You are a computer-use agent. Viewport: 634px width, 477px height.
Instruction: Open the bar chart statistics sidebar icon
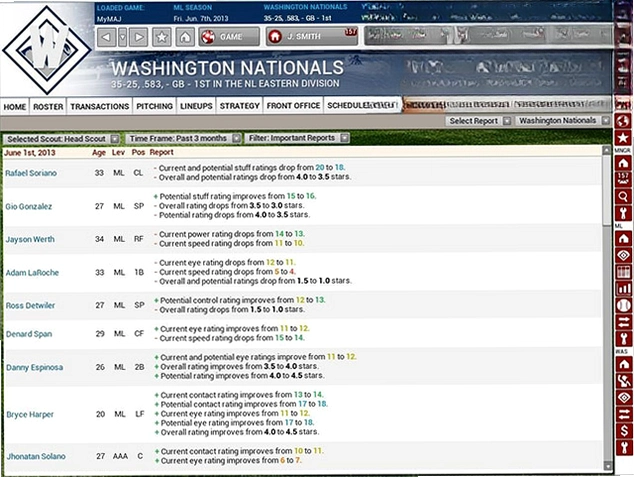(x=623, y=289)
